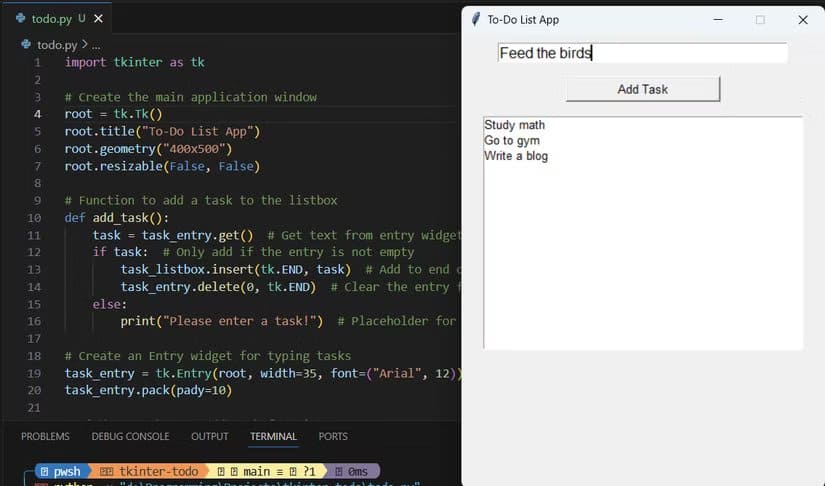
Task: Click the Python icon in the breadcrumb bar
Action: click(26, 44)
